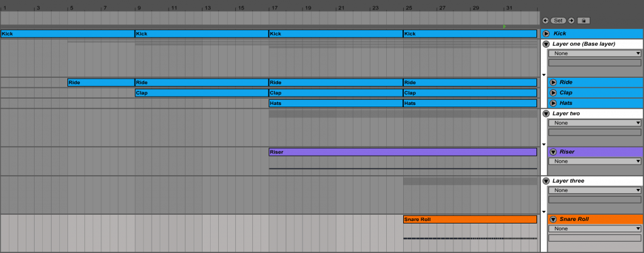Viewport: 644px width, 253px height.
Task: Click the empty control field under Layer three
Action: [595, 200]
